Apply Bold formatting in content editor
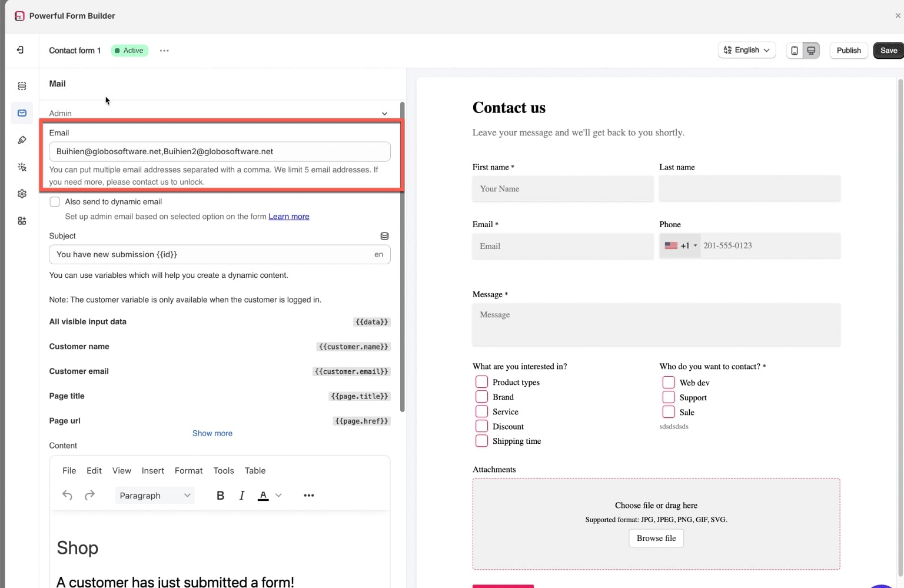The width and height of the screenshot is (904, 588). click(x=220, y=496)
